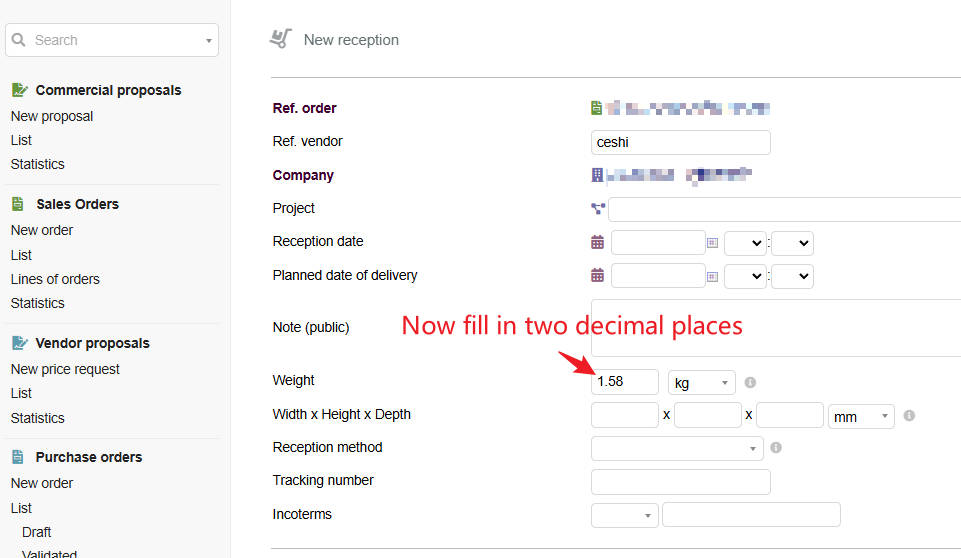Open the kg weight unit dropdown
The image size is (961, 558).
click(x=701, y=383)
